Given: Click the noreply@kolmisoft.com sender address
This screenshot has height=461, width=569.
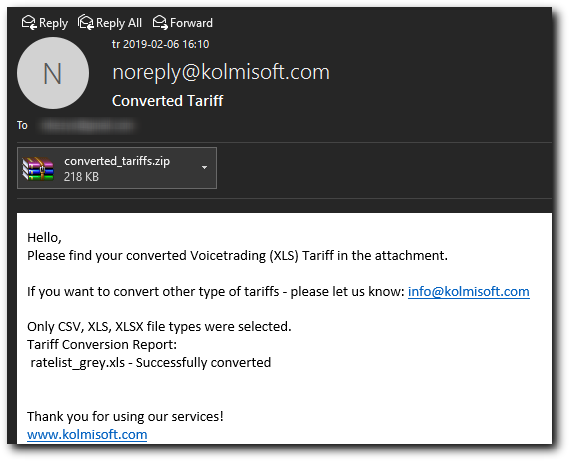Looking at the screenshot, I should pos(221,72).
